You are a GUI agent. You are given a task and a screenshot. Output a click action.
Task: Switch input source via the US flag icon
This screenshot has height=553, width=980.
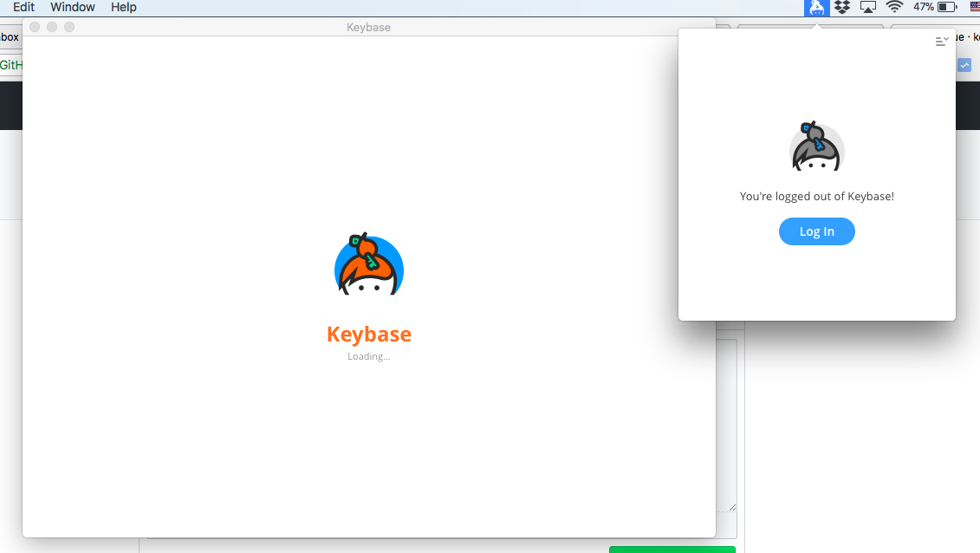973,8
